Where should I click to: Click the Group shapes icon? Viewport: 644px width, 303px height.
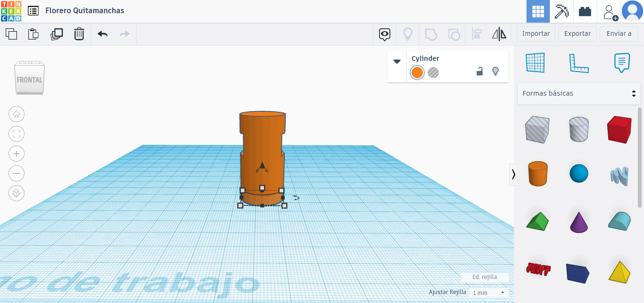pyautogui.click(x=431, y=34)
